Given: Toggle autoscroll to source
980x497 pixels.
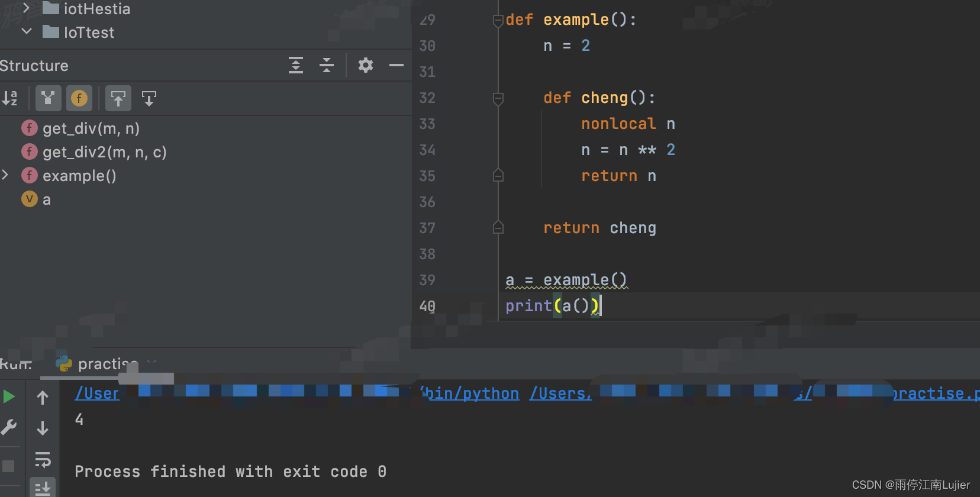Looking at the screenshot, I should click(x=118, y=98).
